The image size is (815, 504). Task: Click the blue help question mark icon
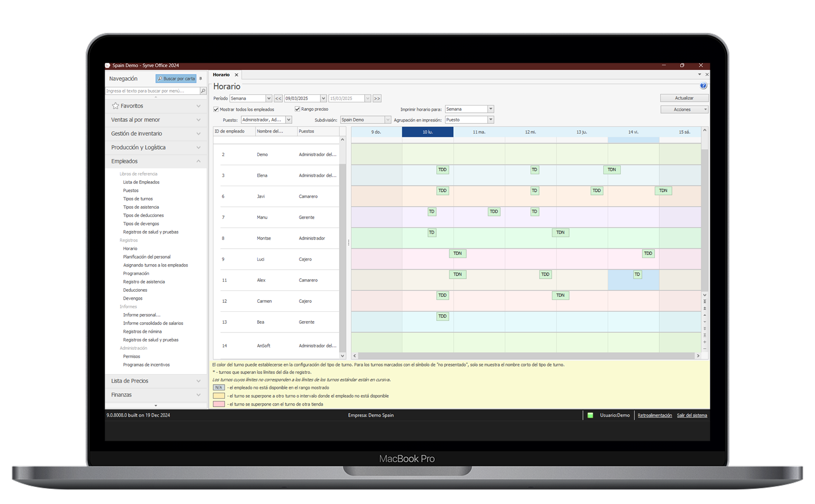(703, 86)
